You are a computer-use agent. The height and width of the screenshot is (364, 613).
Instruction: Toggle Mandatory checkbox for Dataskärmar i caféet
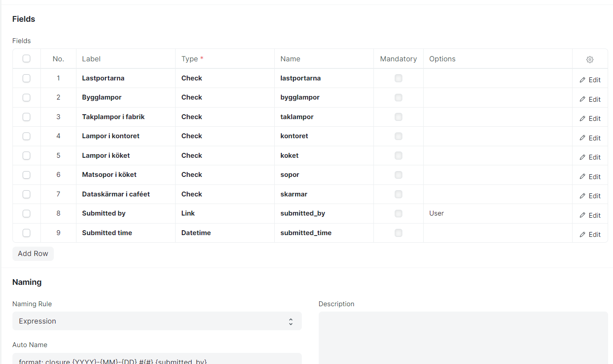[x=398, y=194]
